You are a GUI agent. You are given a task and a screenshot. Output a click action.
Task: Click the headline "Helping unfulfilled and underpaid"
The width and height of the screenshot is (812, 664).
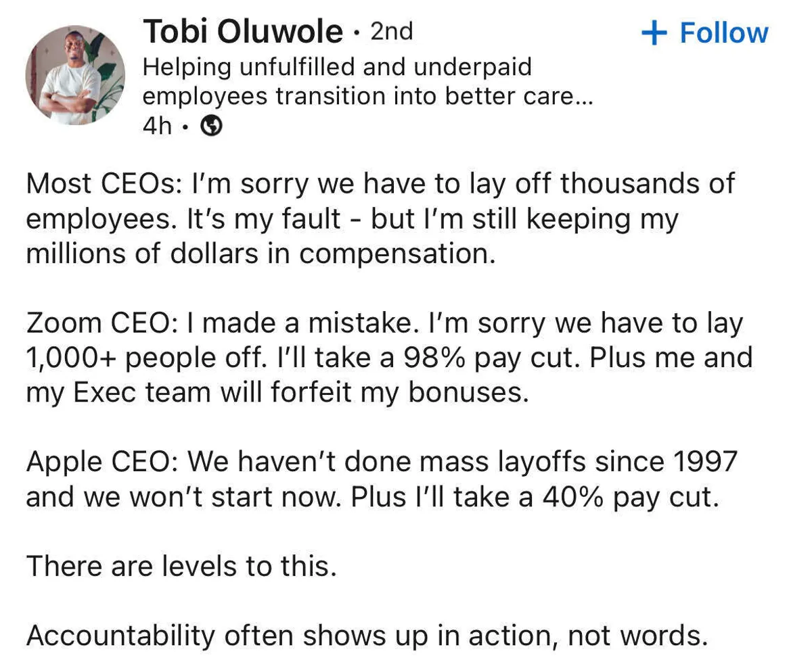[x=337, y=67]
